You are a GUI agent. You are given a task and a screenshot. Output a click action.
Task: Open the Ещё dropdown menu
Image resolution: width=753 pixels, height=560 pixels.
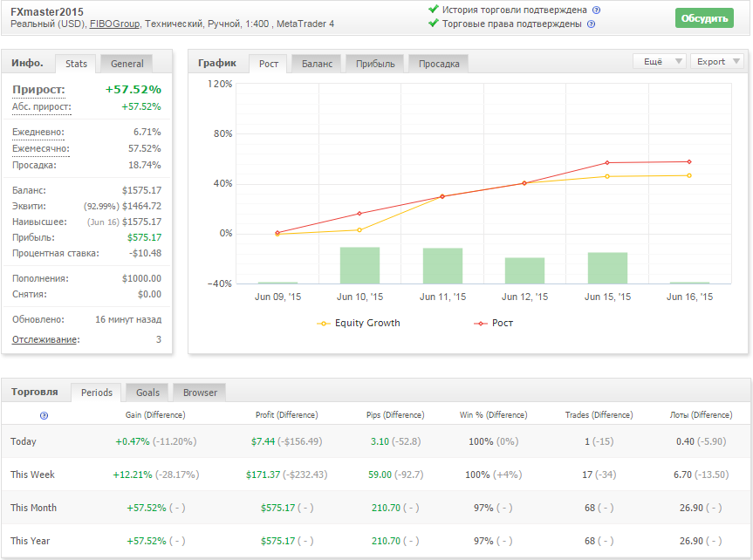[659, 61]
